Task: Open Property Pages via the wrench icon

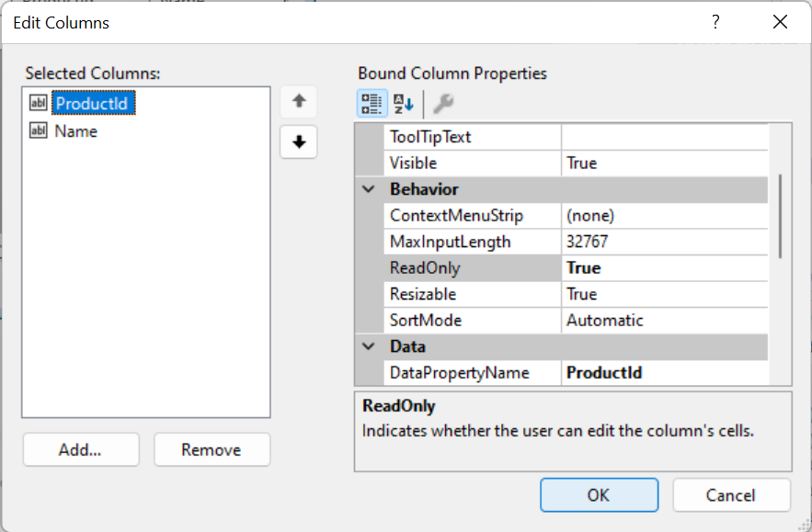Action: (443, 103)
